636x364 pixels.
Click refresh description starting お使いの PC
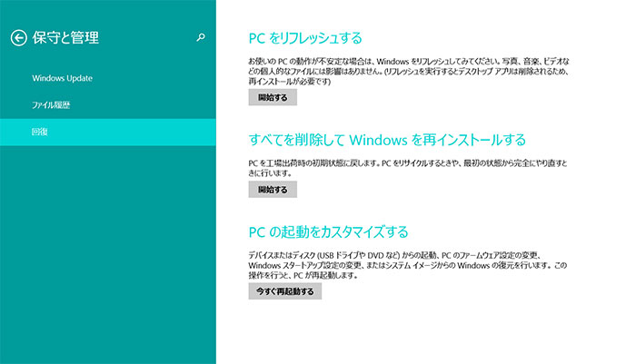pyautogui.click(x=409, y=72)
